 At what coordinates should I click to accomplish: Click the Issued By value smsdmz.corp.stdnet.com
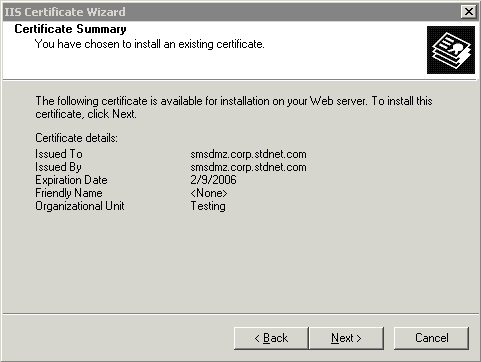pyautogui.click(x=248, y=167)
